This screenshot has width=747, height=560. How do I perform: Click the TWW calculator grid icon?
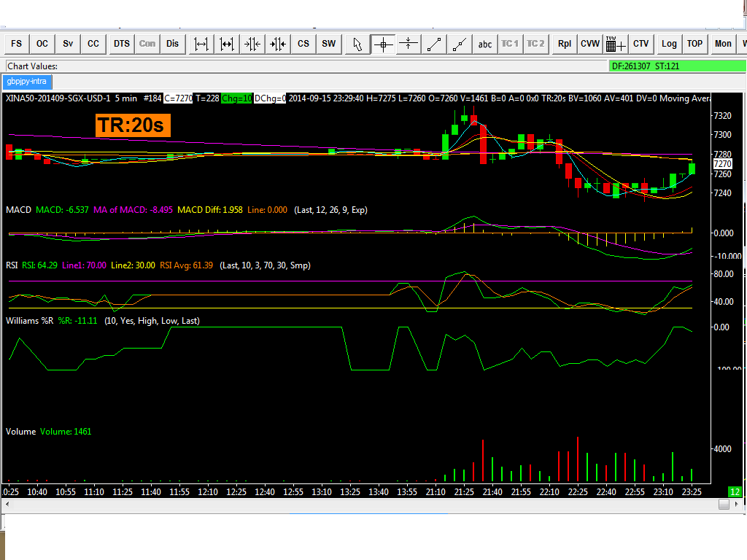[616, 44]
